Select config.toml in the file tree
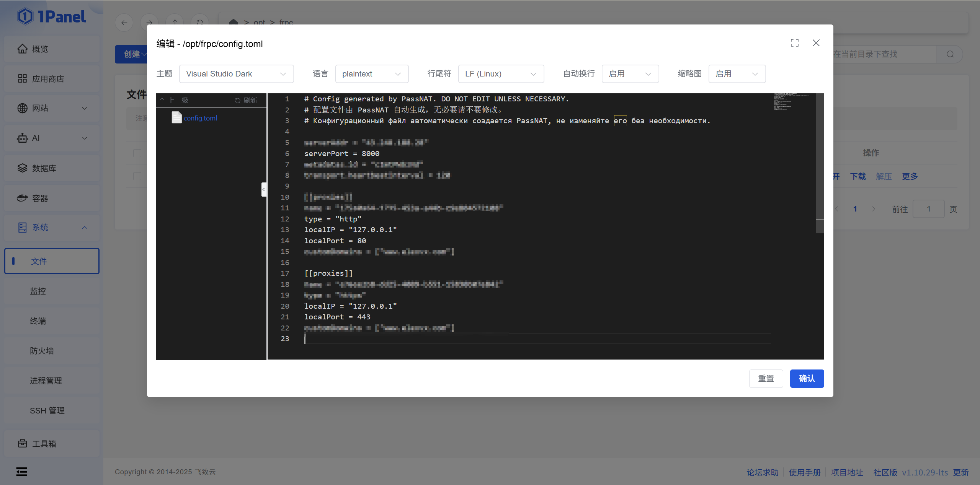 (200, 118)
